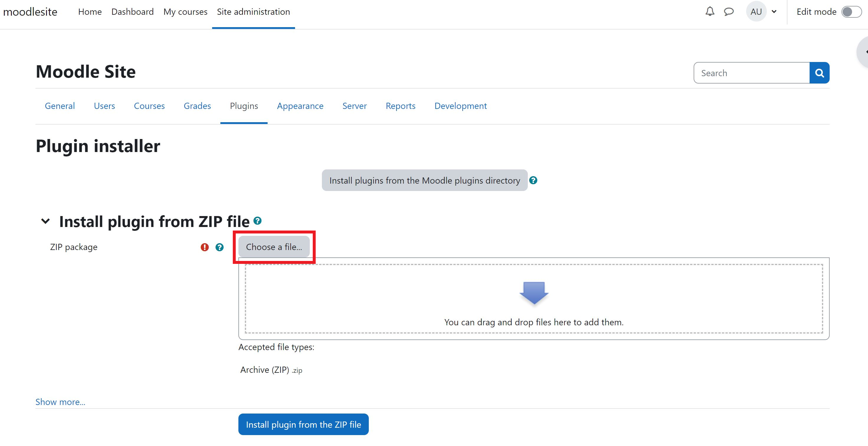Switch to the Server tab

pyautogui.click(x=354, y=106)
